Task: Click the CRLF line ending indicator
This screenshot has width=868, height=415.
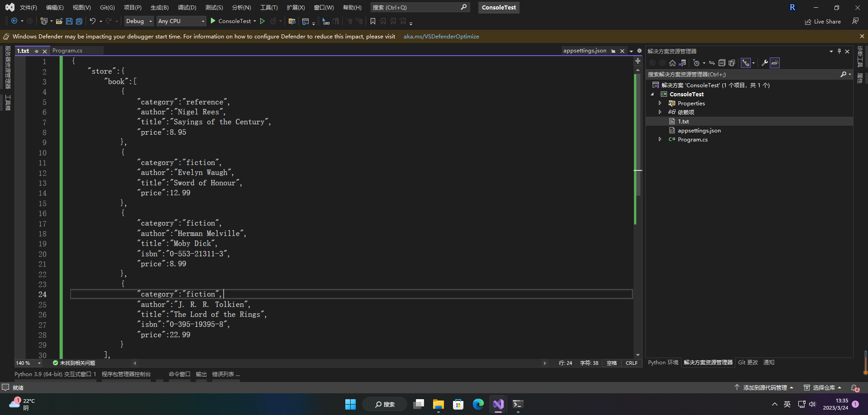Action: 632,363
